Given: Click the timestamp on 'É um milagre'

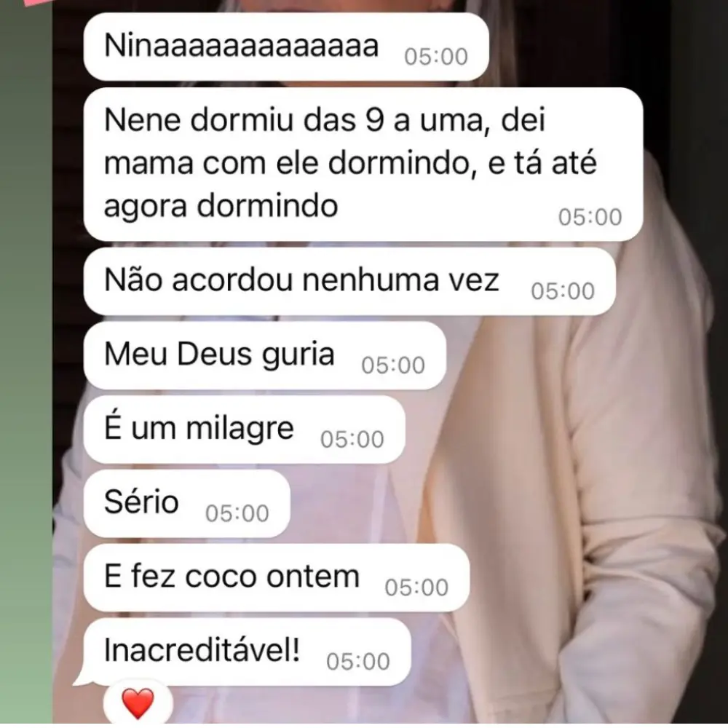Looking at the screenshot, I should 352,440.
